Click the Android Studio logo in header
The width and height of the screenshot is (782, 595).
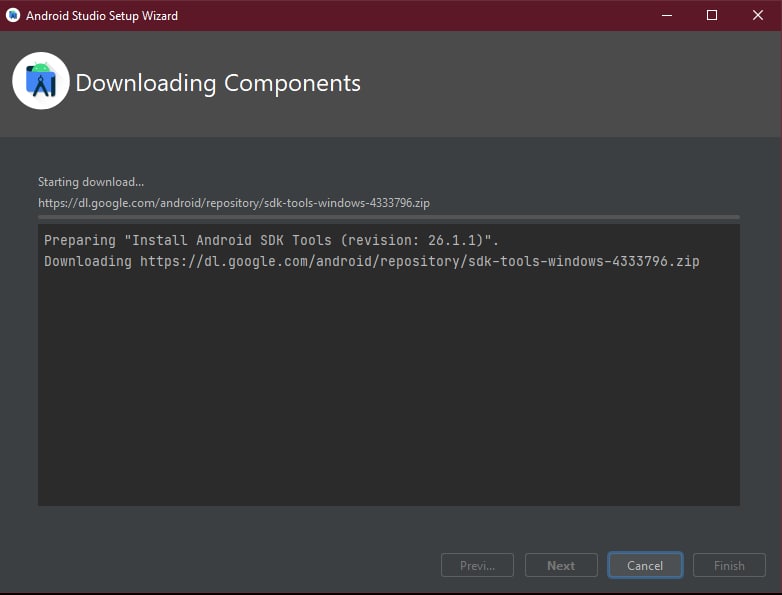click(41, 81)
